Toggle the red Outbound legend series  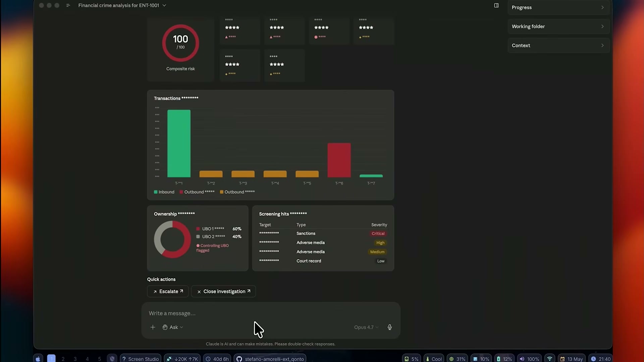click(x=197, y=192)
